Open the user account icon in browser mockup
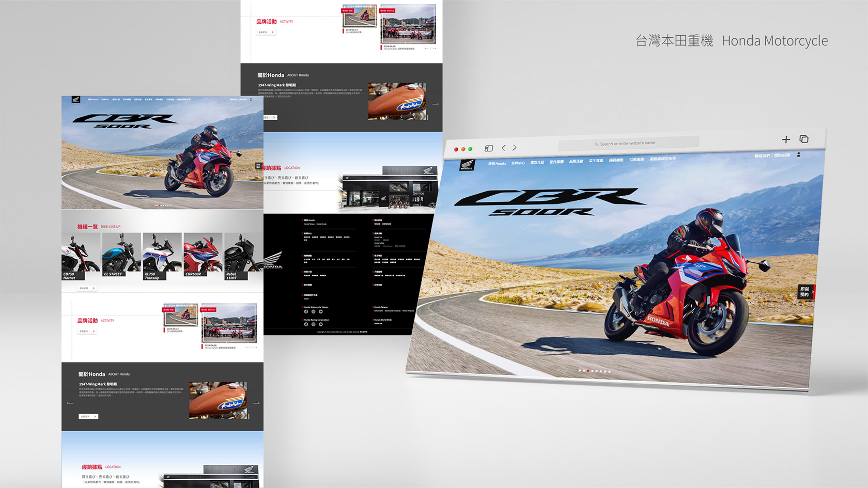This screenshot has width=868, height=488. [798, 154]
